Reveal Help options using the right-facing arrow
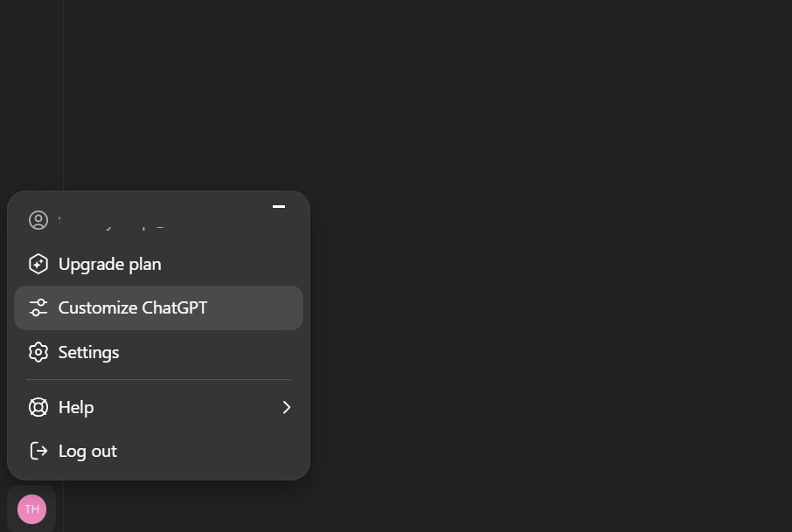792x532 pixels. coord(287,407)
